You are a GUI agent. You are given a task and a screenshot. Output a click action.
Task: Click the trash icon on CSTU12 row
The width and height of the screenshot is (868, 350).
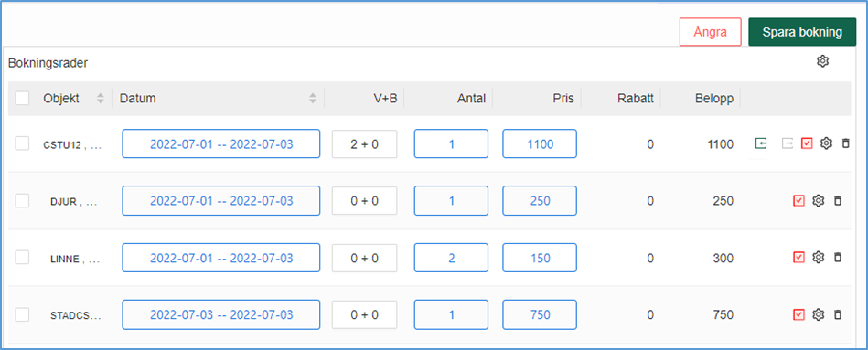tap(845, 143)
